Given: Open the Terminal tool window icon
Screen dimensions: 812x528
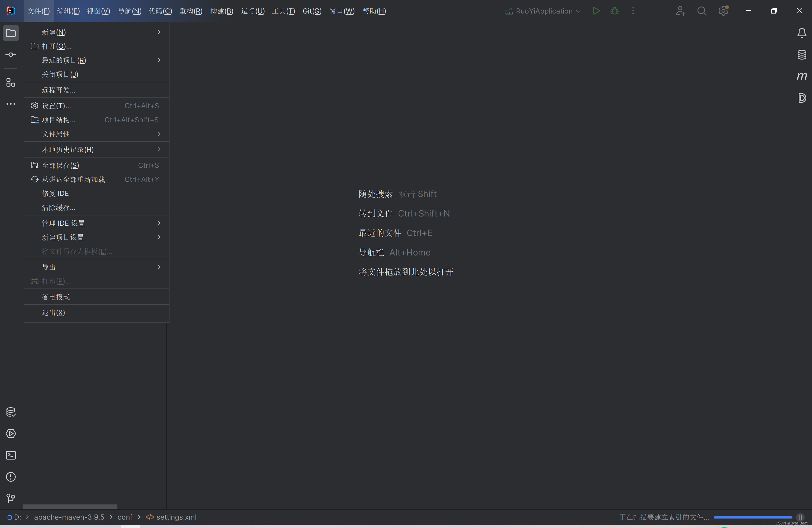Looking at the screenshot, I should coord(11,455).
